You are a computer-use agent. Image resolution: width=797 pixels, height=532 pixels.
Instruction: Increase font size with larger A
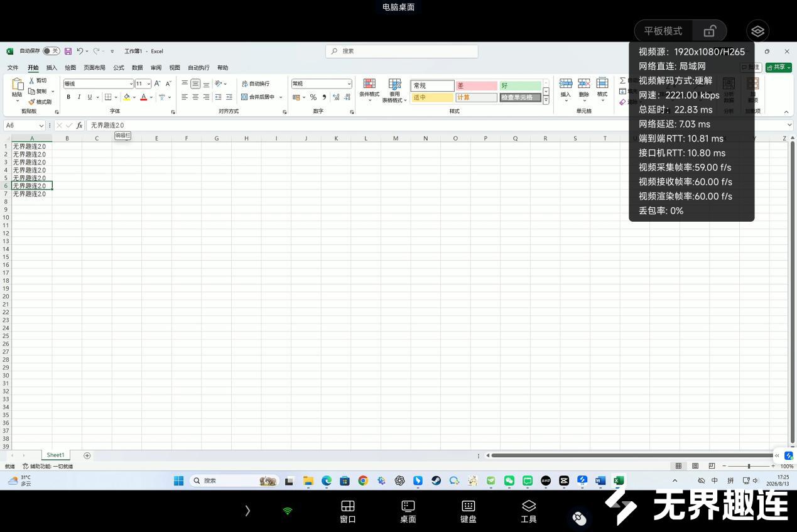tap(157, 84)
